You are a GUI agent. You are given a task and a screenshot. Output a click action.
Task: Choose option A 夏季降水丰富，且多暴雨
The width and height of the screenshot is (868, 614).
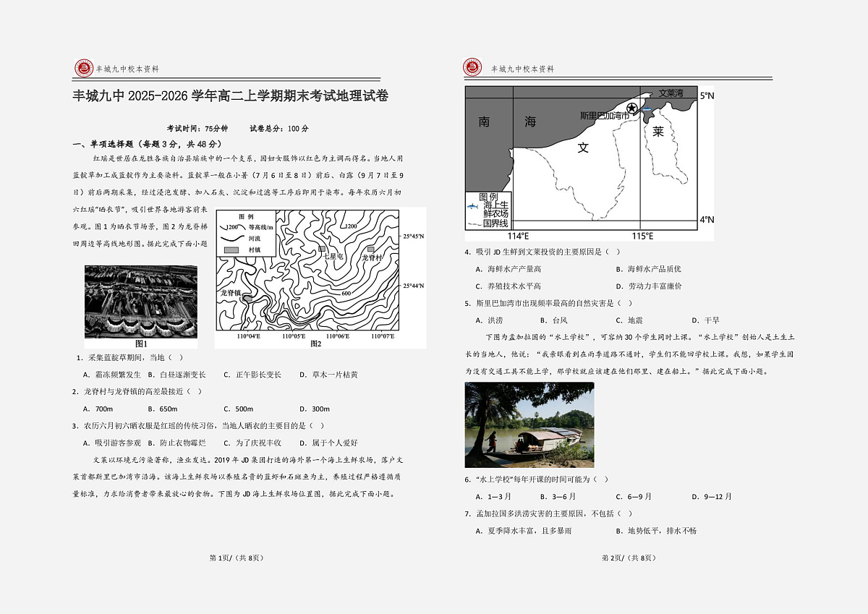(x=523, y=531)
